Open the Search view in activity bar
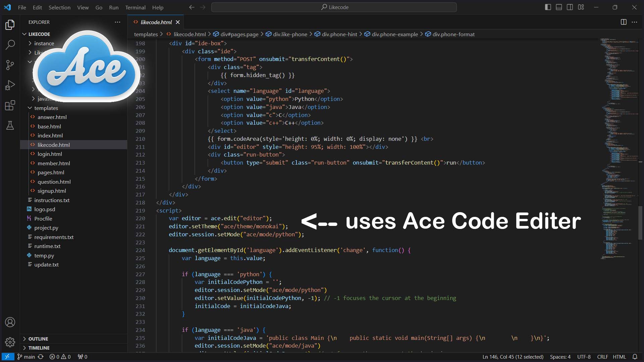 point(10,45)
